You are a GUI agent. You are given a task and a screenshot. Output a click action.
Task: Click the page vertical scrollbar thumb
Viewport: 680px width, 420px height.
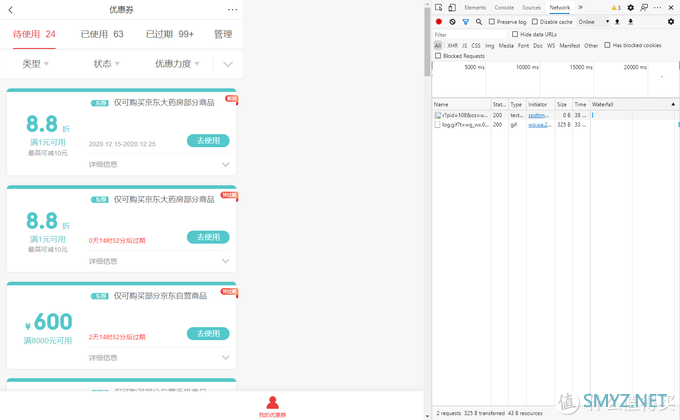pyautogui.click(x=427, y=43)
